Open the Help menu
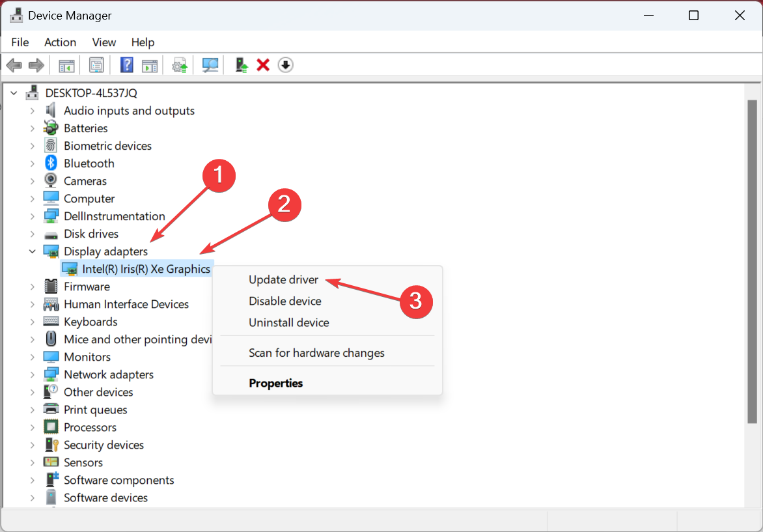Viewport: 763px width, 532px height. click(x=143, y=42)
